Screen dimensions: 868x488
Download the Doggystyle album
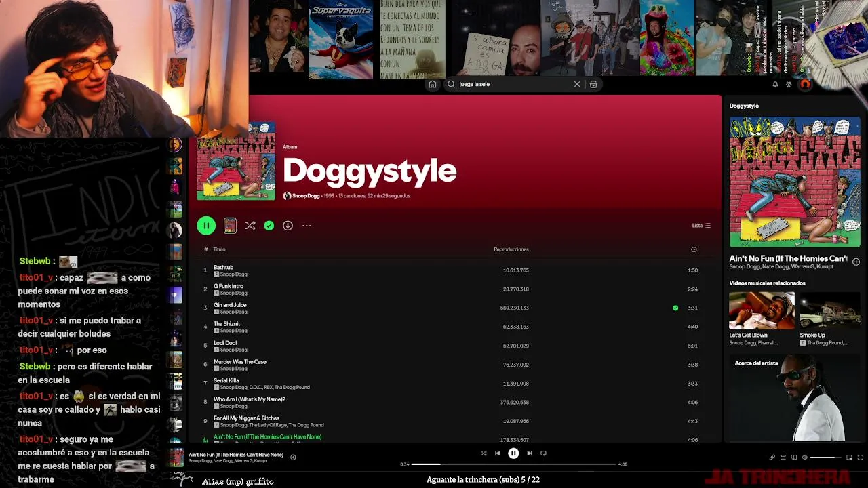point(288,226)
